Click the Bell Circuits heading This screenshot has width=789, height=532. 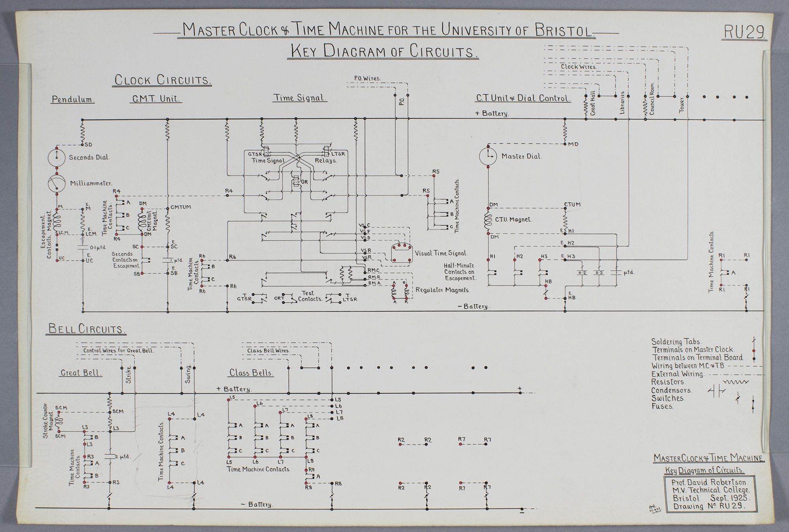tap(87, 329)
